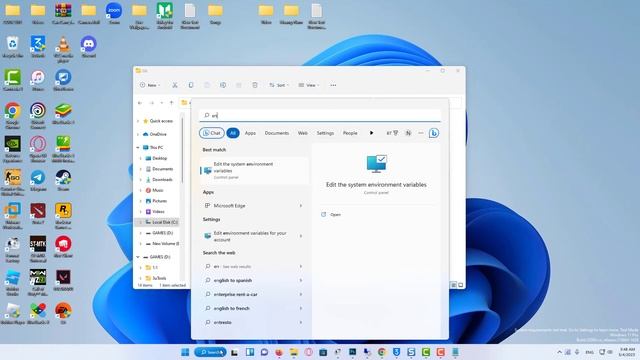Image resolution: width=640 pixels, height=360 pixels.
Task: Launch BlueStacks from the desktop
Action: coord(63,113)
